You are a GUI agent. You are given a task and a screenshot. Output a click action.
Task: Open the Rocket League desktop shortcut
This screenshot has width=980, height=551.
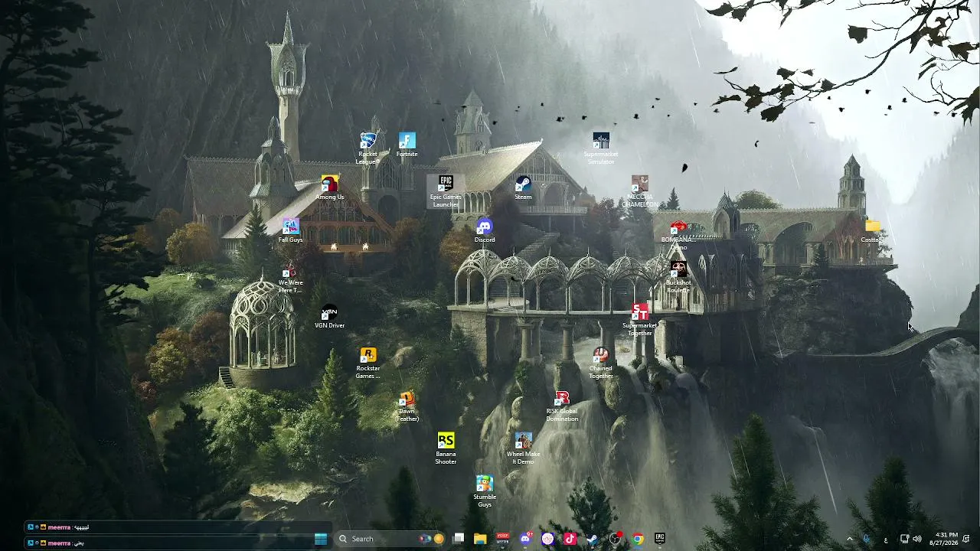[368, 148]
